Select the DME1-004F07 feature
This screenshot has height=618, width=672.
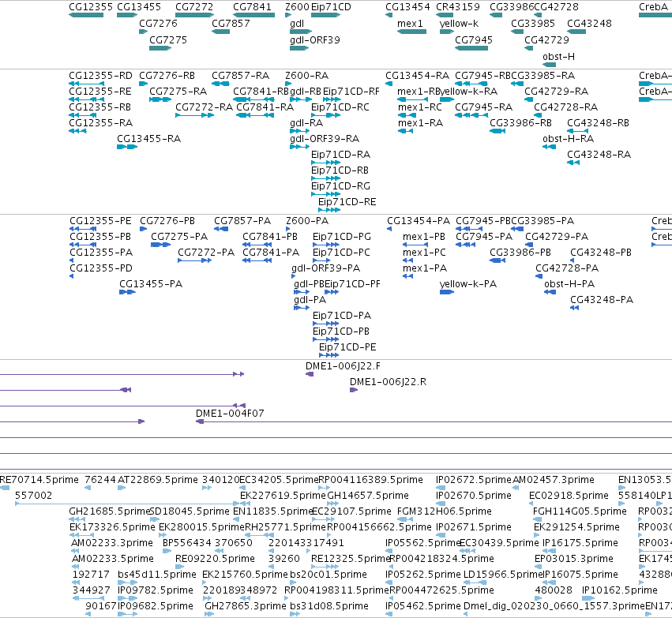[434, 421]
